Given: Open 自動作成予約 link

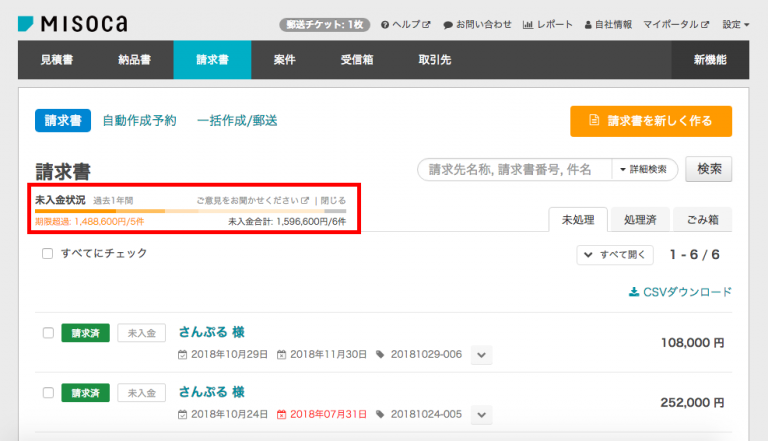Looking at the screenshot, I should tap(139, 121).
